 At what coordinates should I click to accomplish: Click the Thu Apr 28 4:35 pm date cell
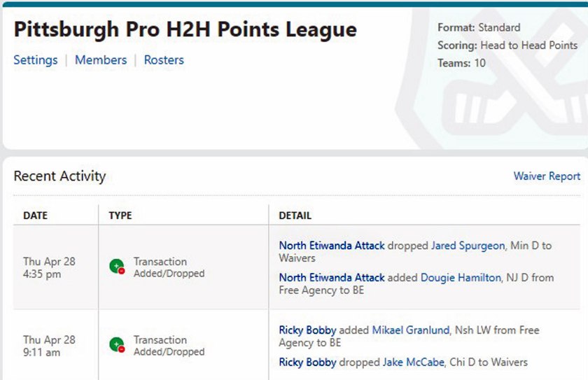[x=49, y=267]
